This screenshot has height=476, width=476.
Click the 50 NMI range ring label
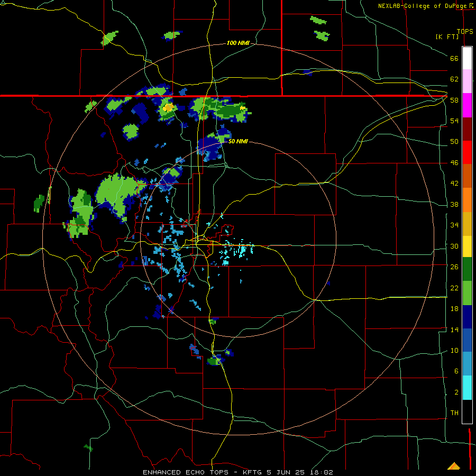click(x=238, y=141)
